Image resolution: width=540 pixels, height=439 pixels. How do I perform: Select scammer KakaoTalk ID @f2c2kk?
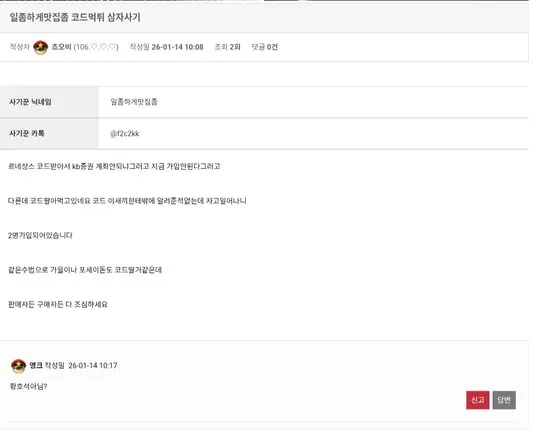click(125, 134)
